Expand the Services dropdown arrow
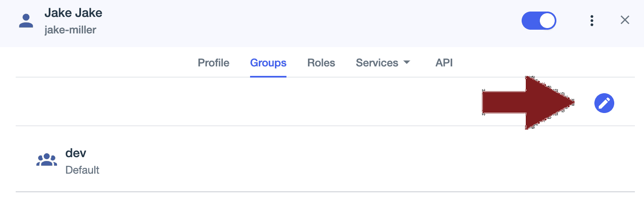The height and width of the screenshot is (205, 644). [x=407, y=63]
